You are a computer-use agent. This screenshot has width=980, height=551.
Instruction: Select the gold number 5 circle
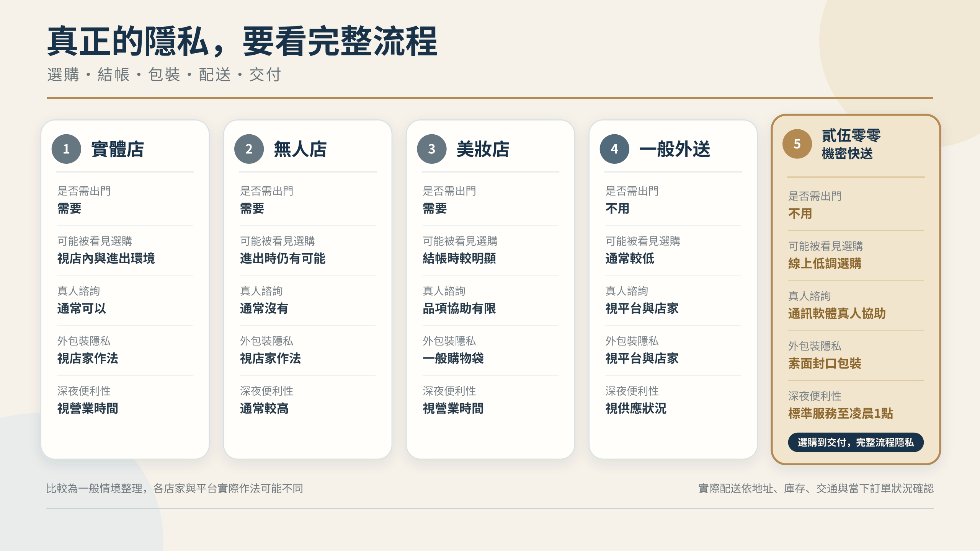click(797, 144)
